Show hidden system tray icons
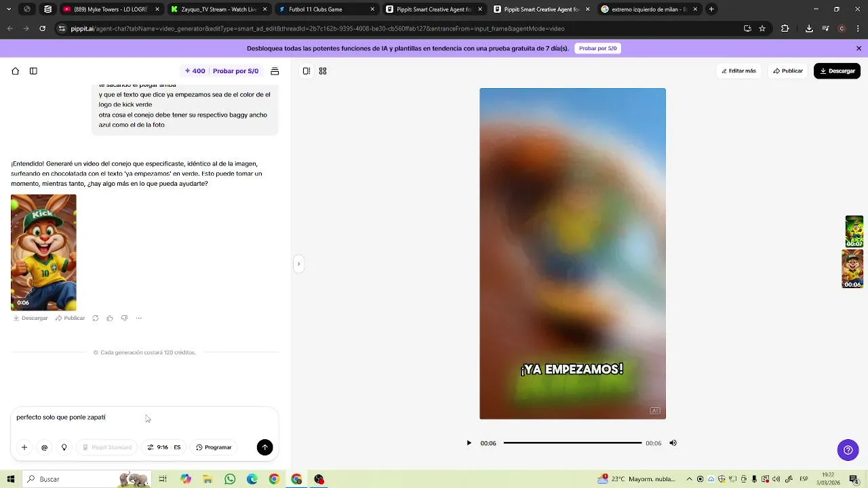The width and height of the screenshot is (868, 488). point(690,479)
